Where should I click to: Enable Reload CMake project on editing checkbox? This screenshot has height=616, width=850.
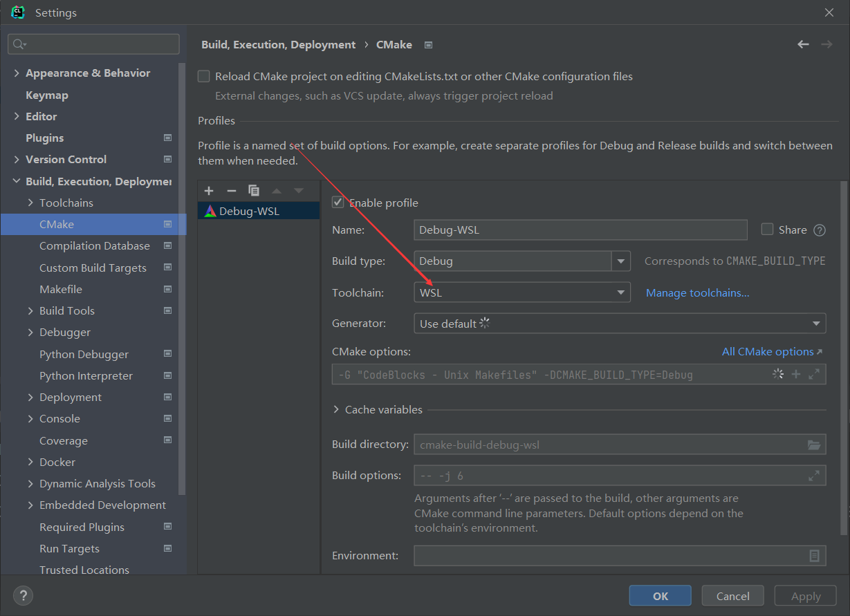204,76
